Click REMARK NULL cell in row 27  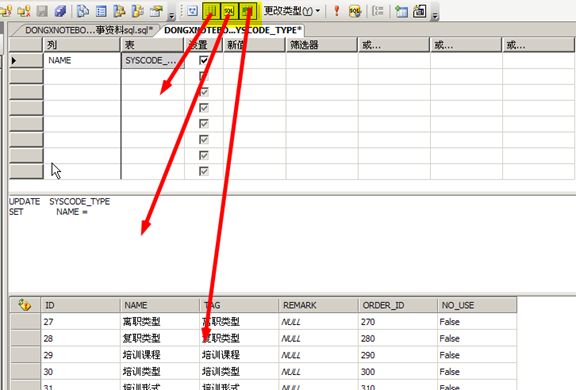point(318,322)
